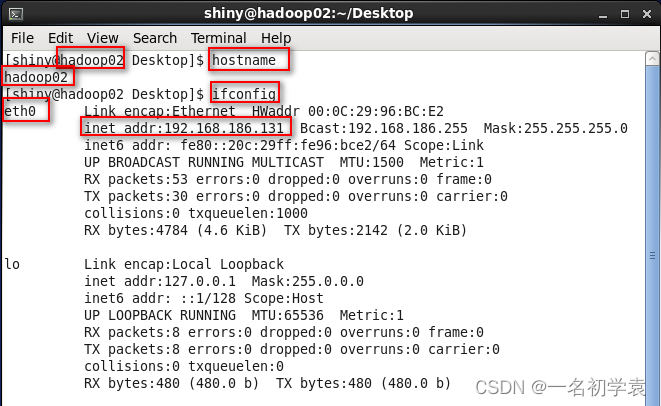This screenshot has height=406, width=661.
Task: Click the lo loopback interface label
Action: pos(12,264)
